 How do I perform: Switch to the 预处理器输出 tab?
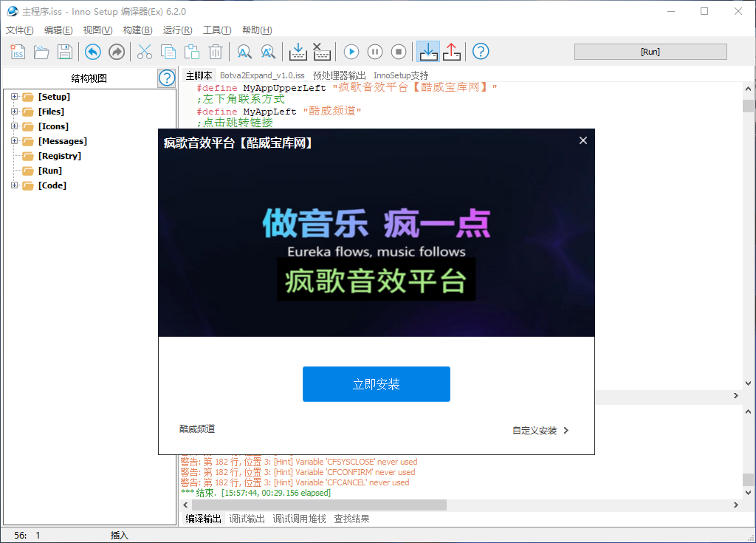tap(340, 75)
